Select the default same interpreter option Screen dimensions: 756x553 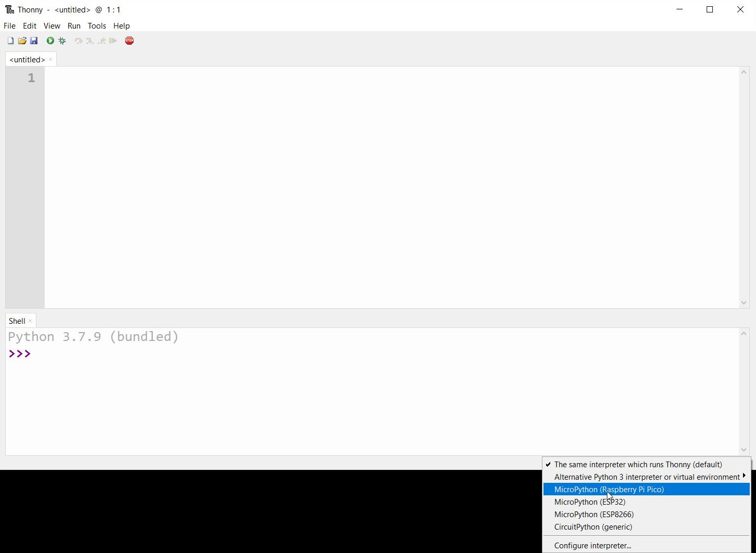point(638,465)
